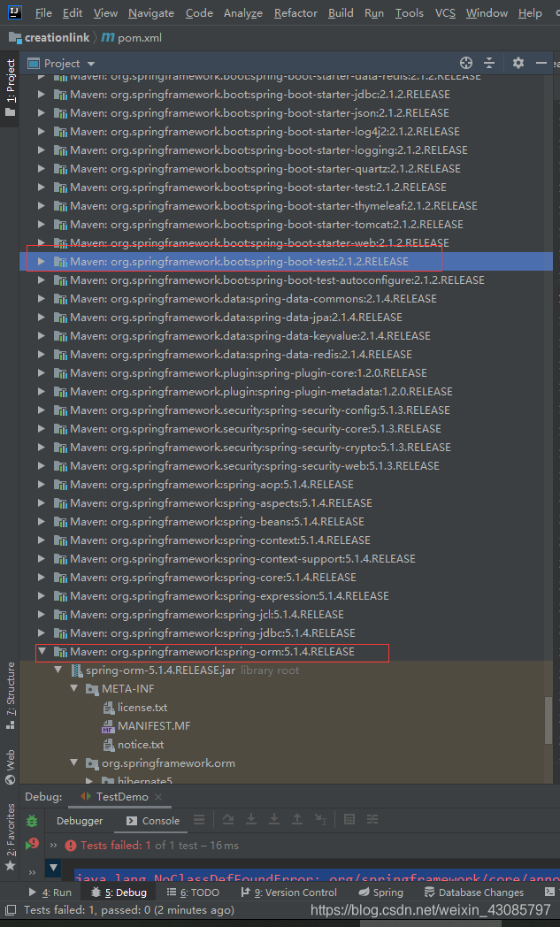Collapse spring-orm:5.1.4.RELEASE library node

[42, 652]
